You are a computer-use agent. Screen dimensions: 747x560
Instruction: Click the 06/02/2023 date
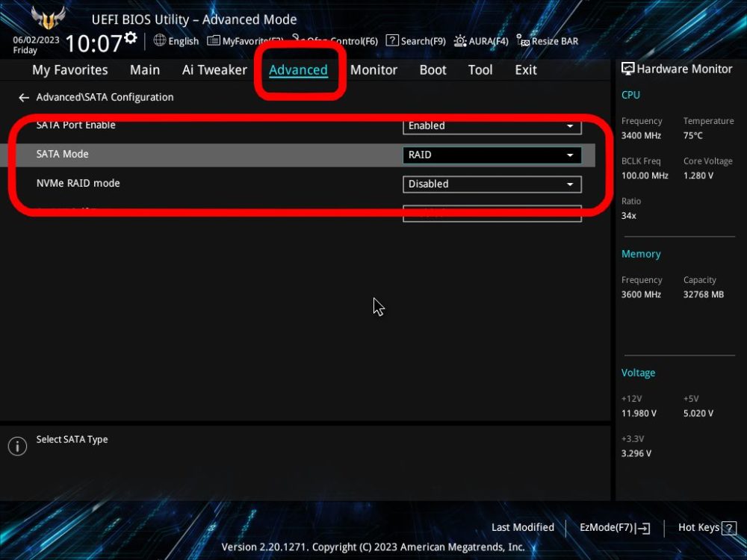point(36,40)
